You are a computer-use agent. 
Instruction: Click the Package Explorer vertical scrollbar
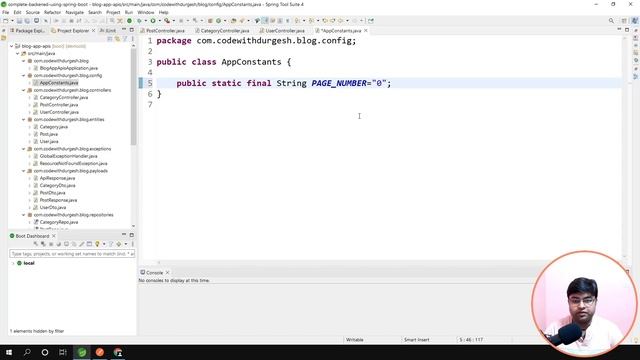click(133, 97)
